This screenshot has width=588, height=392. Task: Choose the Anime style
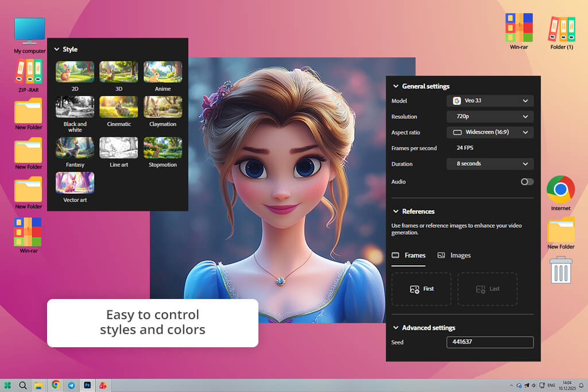click(x=163, y=72)
